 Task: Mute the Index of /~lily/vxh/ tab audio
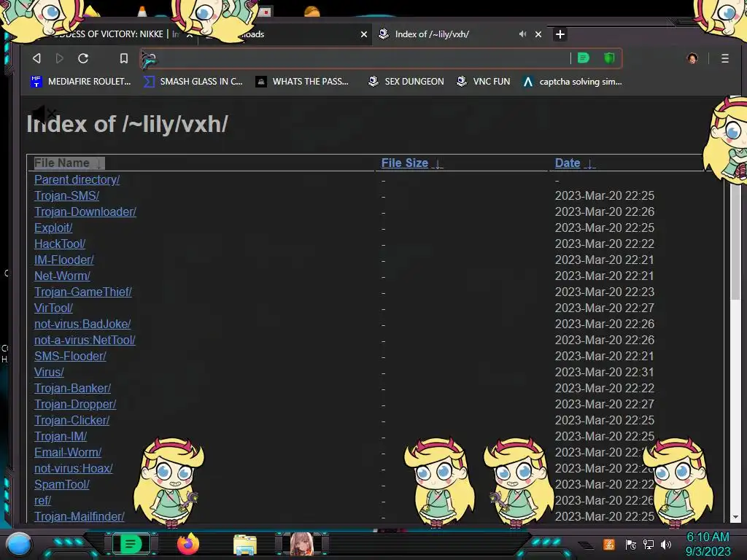point(522,34)
